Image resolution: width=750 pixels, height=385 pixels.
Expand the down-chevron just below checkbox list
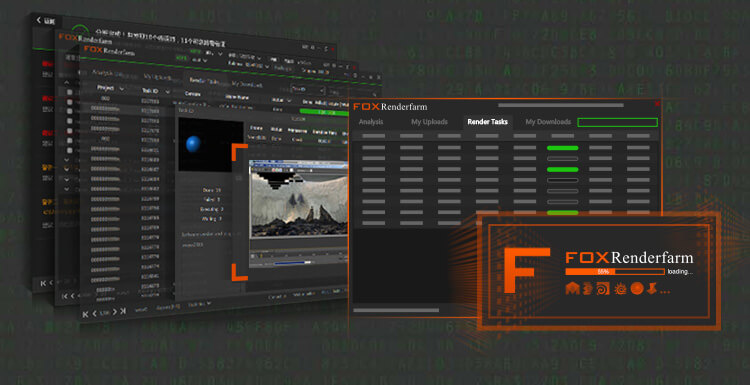coord(66,160)
